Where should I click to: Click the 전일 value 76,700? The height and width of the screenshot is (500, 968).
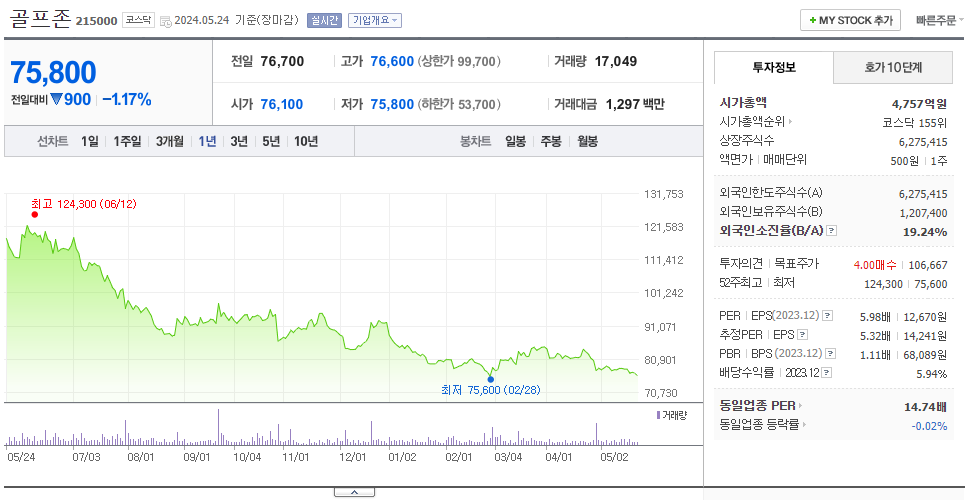[x=282, y=61]
